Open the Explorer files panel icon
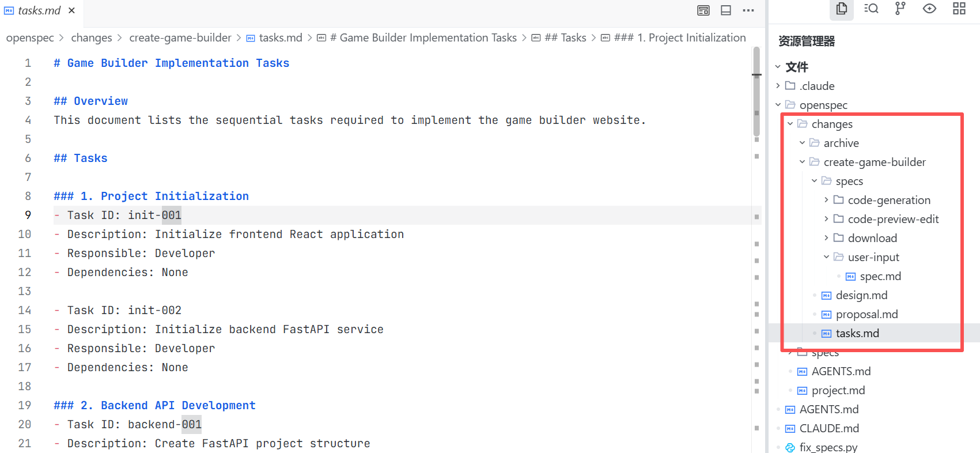The image size is (980, 453). [842, 9]
